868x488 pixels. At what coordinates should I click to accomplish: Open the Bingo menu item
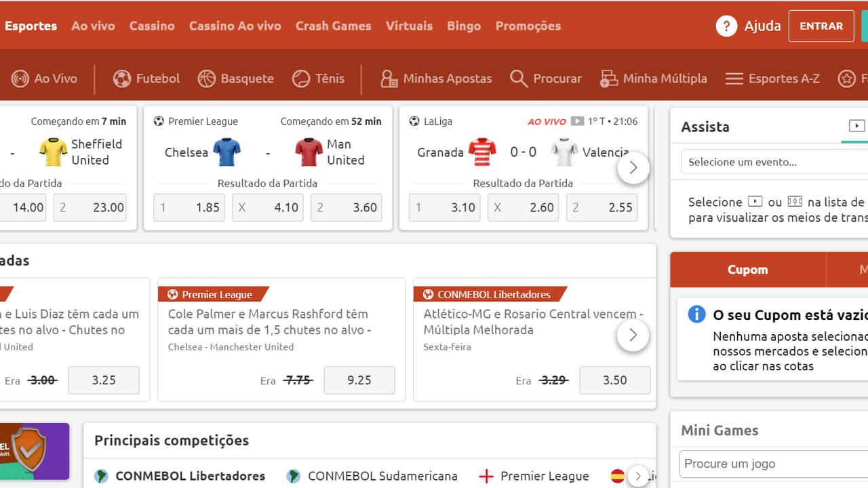pos(464,26)
